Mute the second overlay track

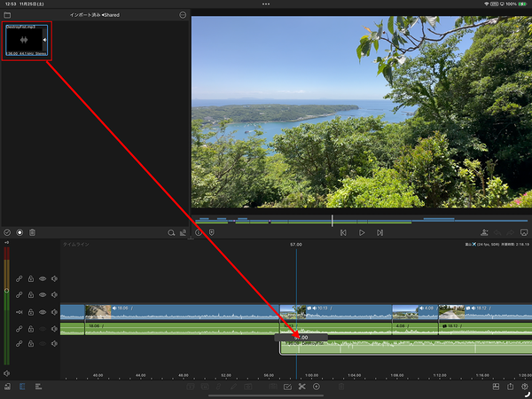coord(54,294)
